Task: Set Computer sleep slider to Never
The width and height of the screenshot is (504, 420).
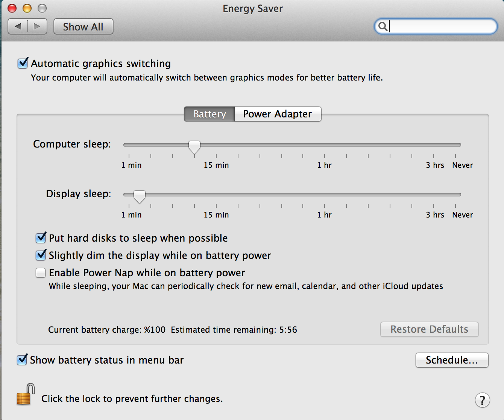Action: [x=455, y=145]
